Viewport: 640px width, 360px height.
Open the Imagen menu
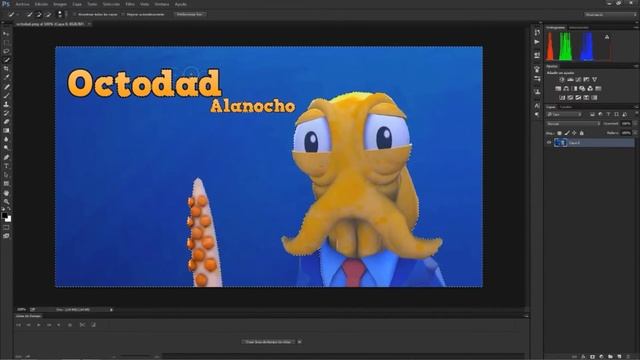pyautogui.click(x=60, y=4)
